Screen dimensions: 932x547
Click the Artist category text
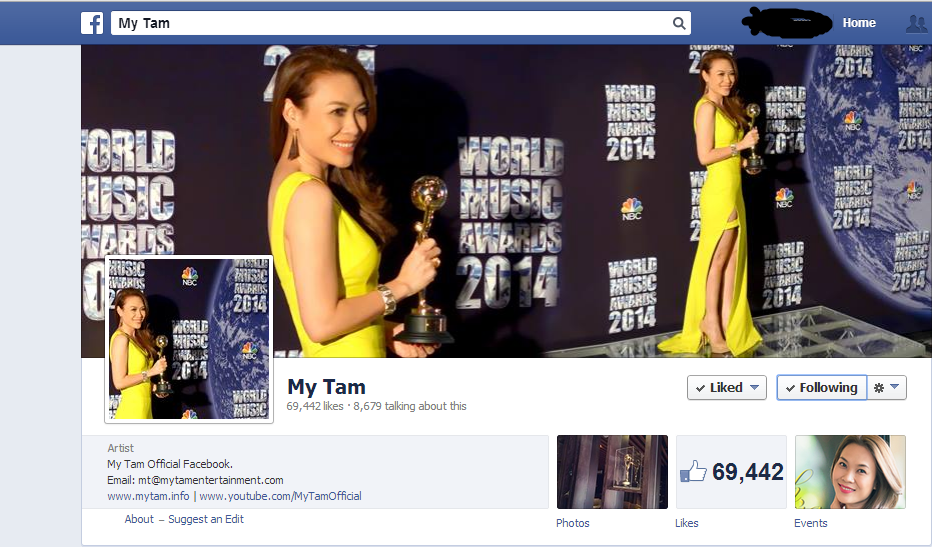click(121, 448)
